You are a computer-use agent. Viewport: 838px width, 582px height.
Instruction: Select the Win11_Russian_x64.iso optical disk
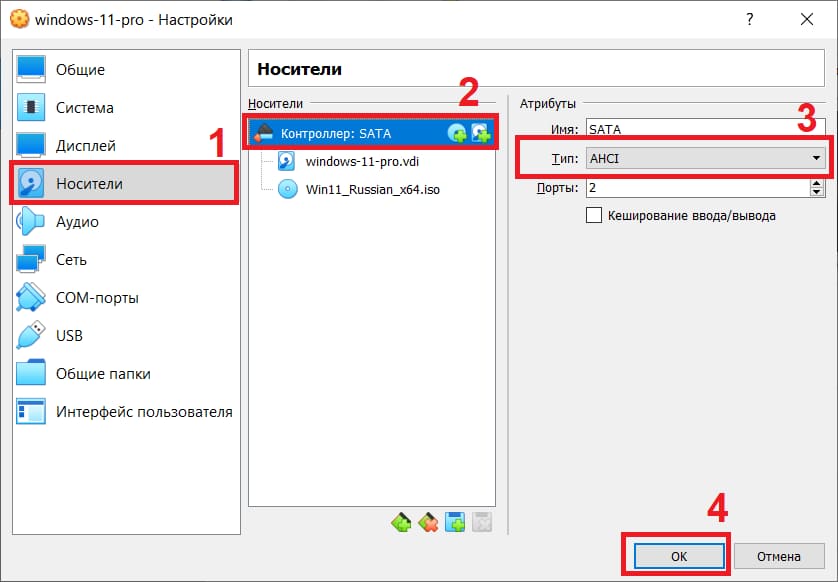(x=373, y=189)
